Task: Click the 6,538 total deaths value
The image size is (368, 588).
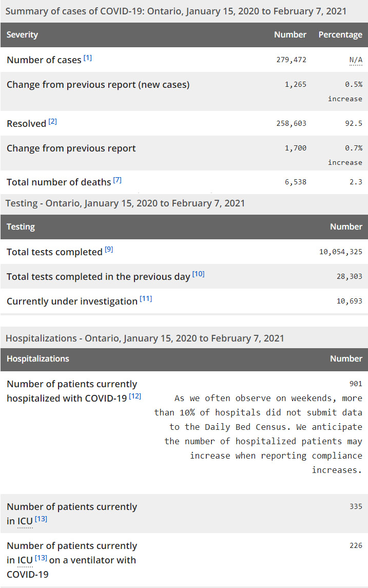Action: (x=295, y=182)
